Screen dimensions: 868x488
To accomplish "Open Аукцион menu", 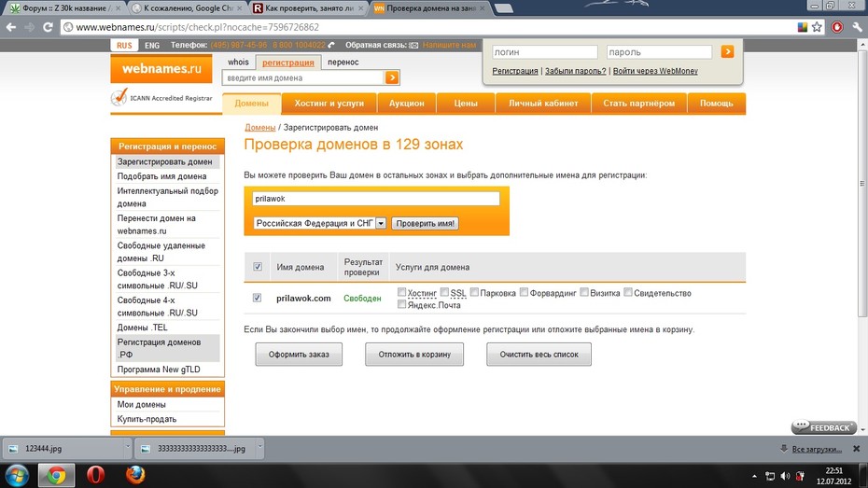I will coord(406,104).
